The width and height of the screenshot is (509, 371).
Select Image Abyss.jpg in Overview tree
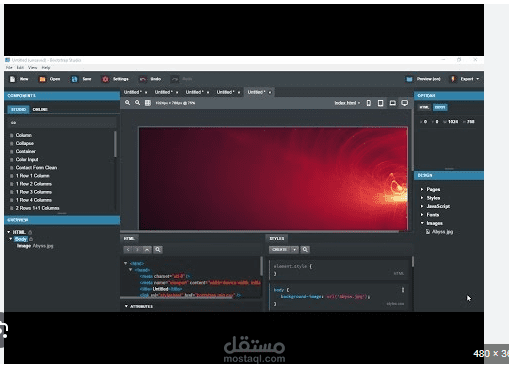35,246
